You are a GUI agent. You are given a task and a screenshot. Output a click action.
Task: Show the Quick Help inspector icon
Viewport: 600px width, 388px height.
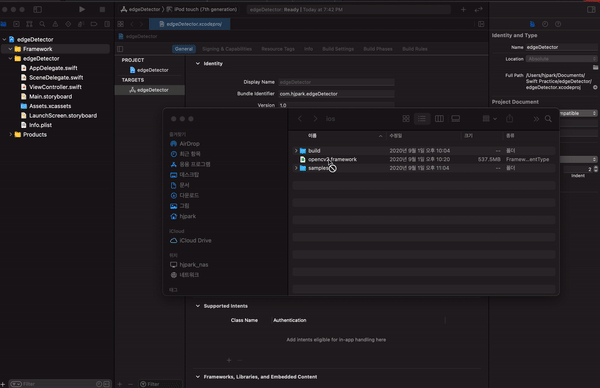tap(558, 24)
